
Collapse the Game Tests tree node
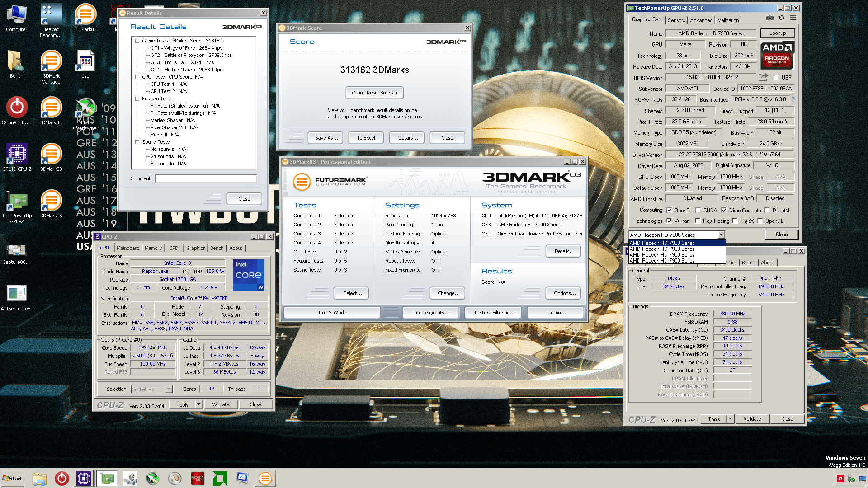pos(137,41)
